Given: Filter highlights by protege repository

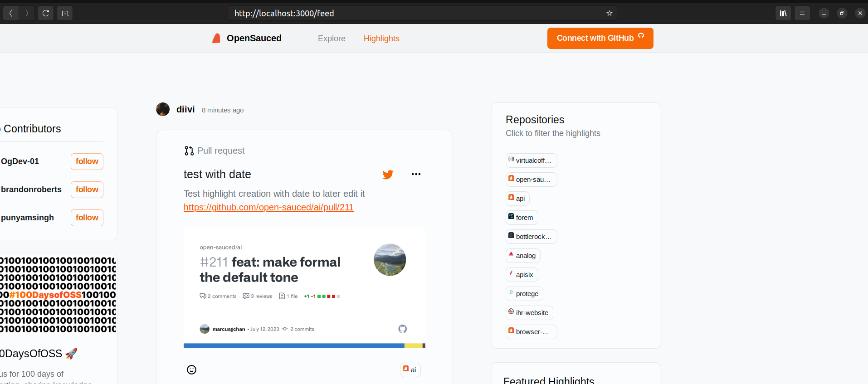Looking at the screenshot, I should tap(524, 294).
